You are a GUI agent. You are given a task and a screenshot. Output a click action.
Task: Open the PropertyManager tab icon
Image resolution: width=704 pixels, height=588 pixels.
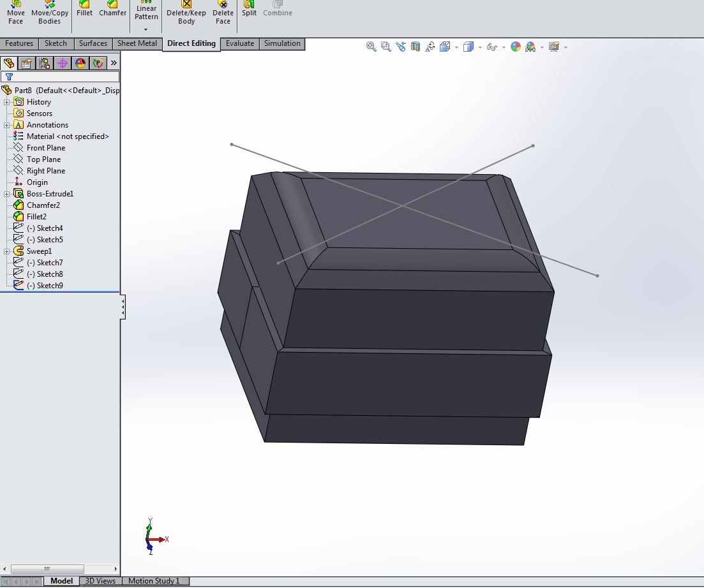[26, 62]
